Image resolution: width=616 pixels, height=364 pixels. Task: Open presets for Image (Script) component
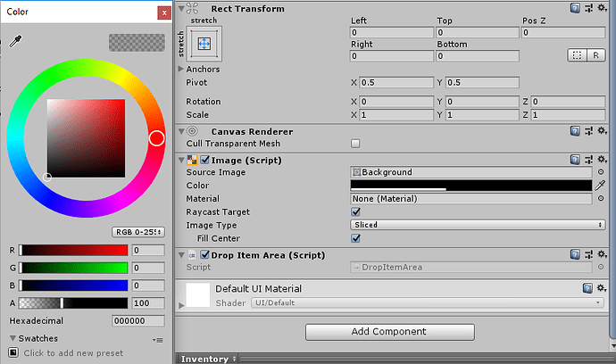coord(588,160)
